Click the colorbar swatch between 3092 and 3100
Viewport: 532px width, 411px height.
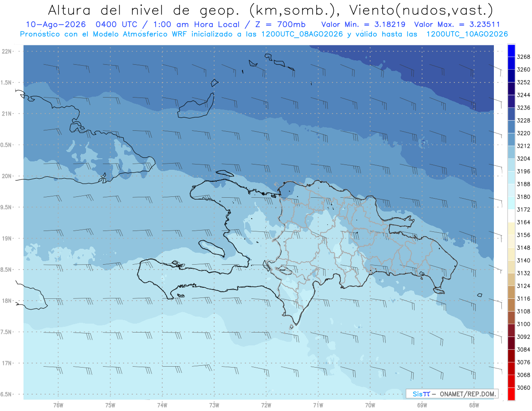coord(511,331)
